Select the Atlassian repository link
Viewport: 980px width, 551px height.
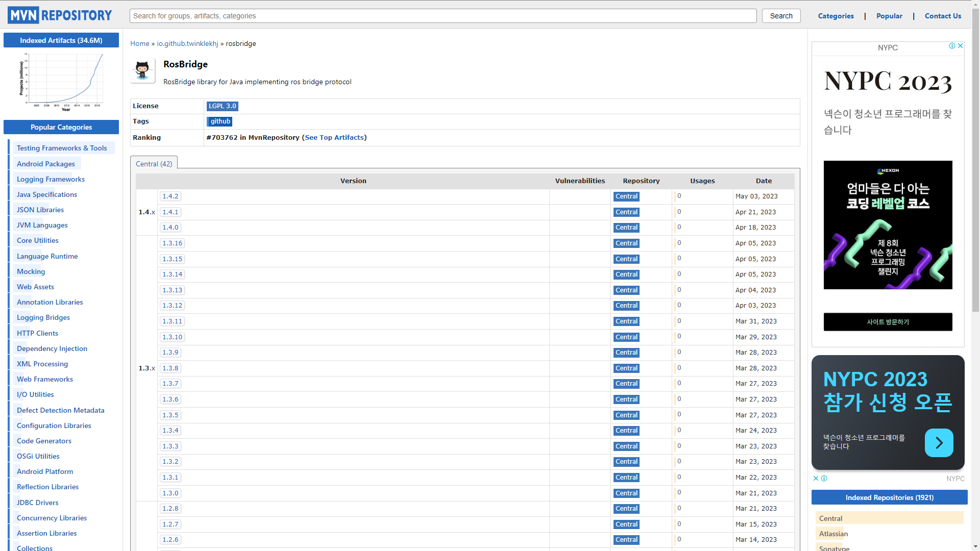tap(832, 534)
